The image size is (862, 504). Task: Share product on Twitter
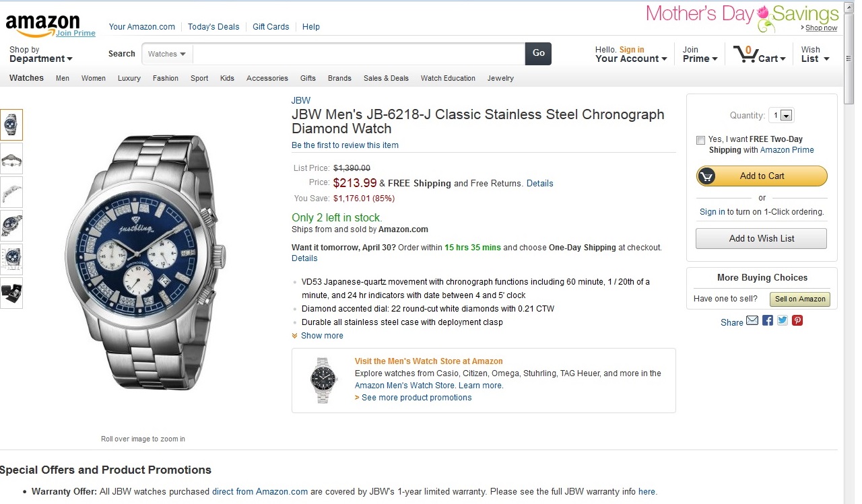coord(783,320)
